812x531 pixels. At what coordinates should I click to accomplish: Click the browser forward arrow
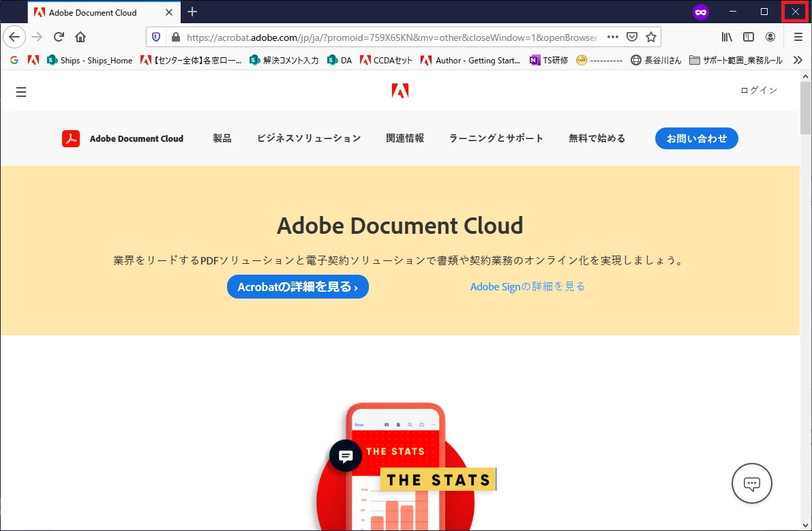tap(37, 37)
